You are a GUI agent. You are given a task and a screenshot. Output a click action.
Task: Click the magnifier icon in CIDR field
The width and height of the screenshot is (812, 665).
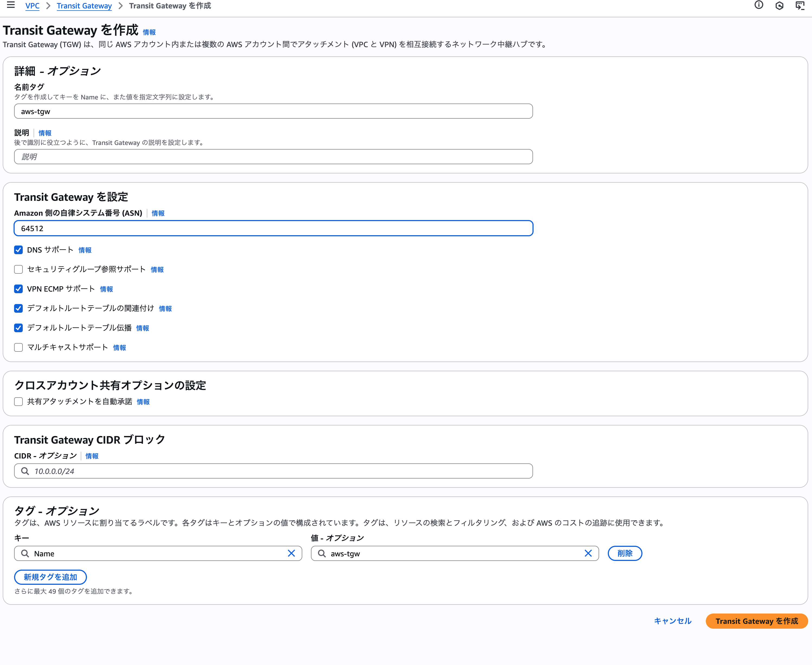25,471
